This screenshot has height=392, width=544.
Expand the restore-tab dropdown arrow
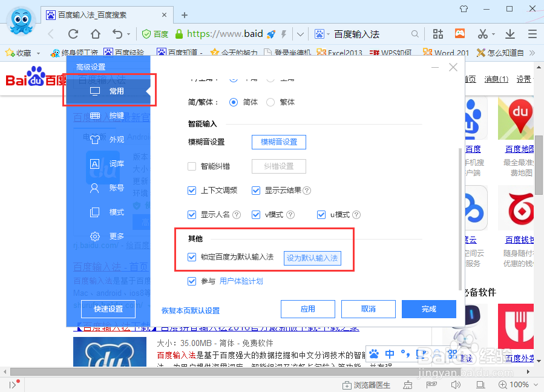point(129,34)
